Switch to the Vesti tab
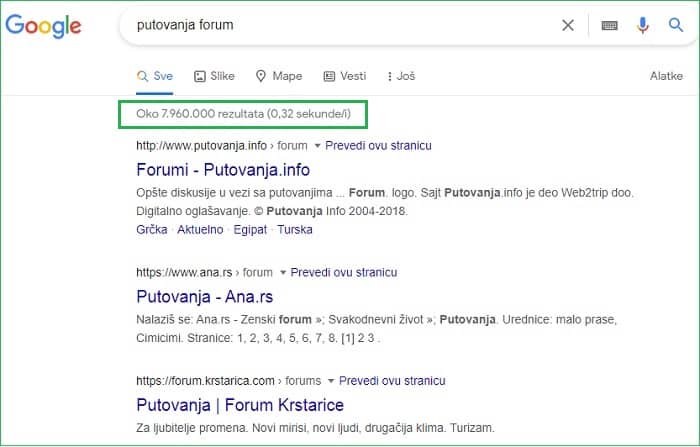Screen dimensions: 700x447 tap(345, 76)
